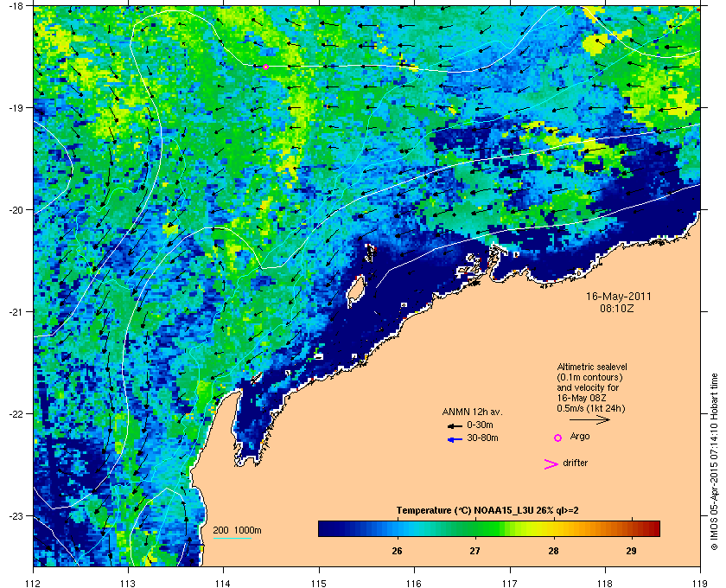Click the "0-30m" legend label
Screen dimensions: 726x588
point(480,425)
